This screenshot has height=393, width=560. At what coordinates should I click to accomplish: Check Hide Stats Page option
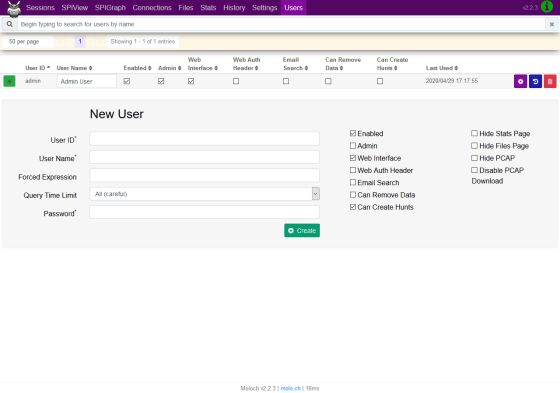[474, 133]
